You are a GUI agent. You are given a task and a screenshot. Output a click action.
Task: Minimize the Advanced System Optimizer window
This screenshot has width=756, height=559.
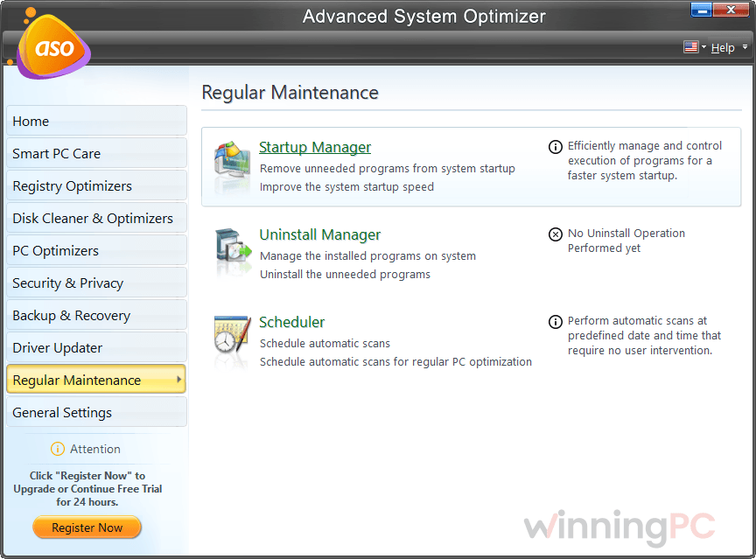pos(702,9)
